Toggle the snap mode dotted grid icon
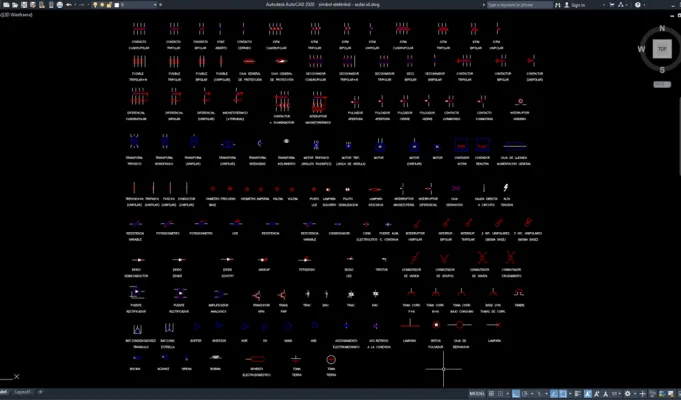 click(x=500, y=394)
